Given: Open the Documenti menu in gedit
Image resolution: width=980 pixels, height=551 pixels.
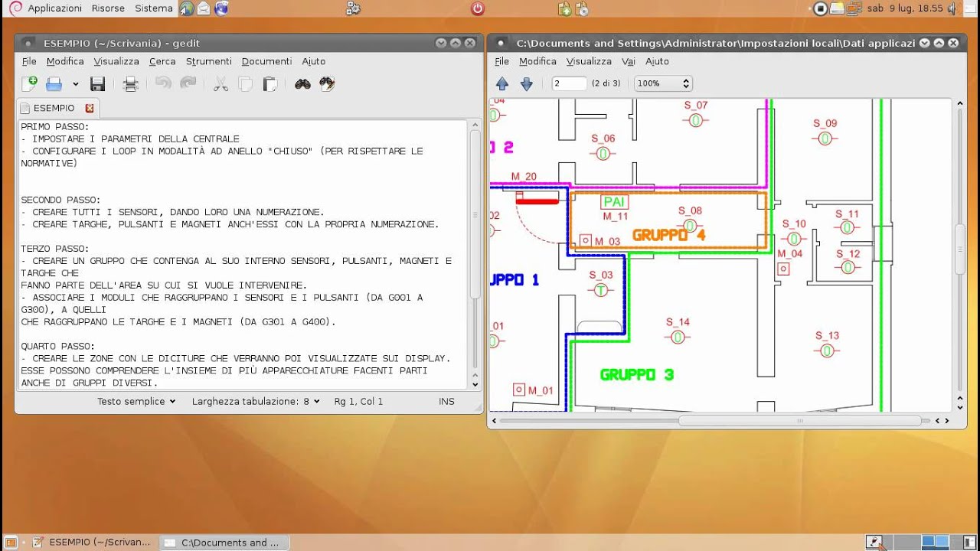Looking at the screenshot, I should pyautogui.click(x=266, y=61).
